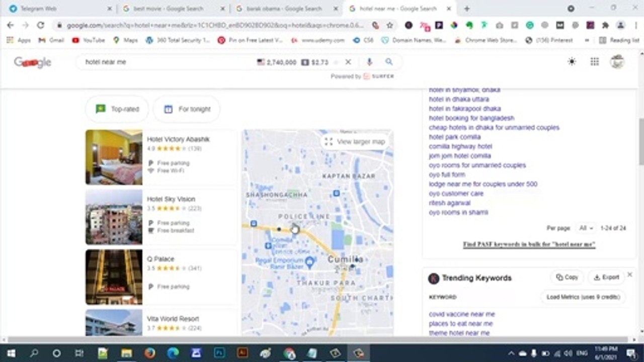Click keyword 'comilla highway hotel'
The height and width of the screenshot is (362, 644).
[460, 146]
